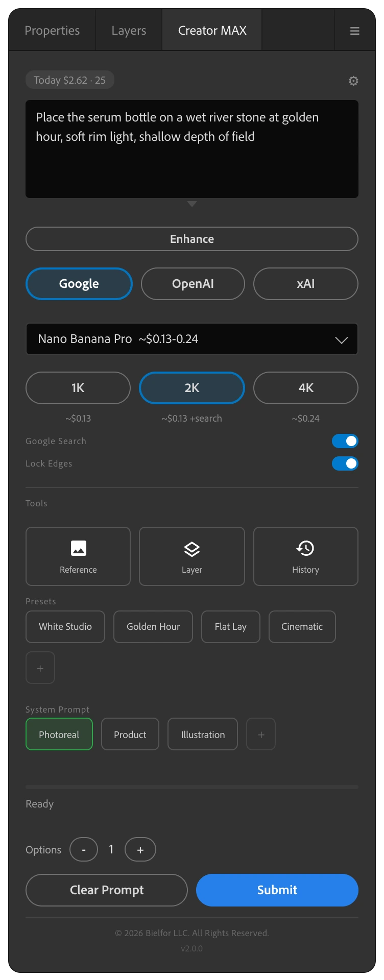The height and width of the screenshot is (980, 384).
Task: Select the Google provider
Action: [79, 284]
